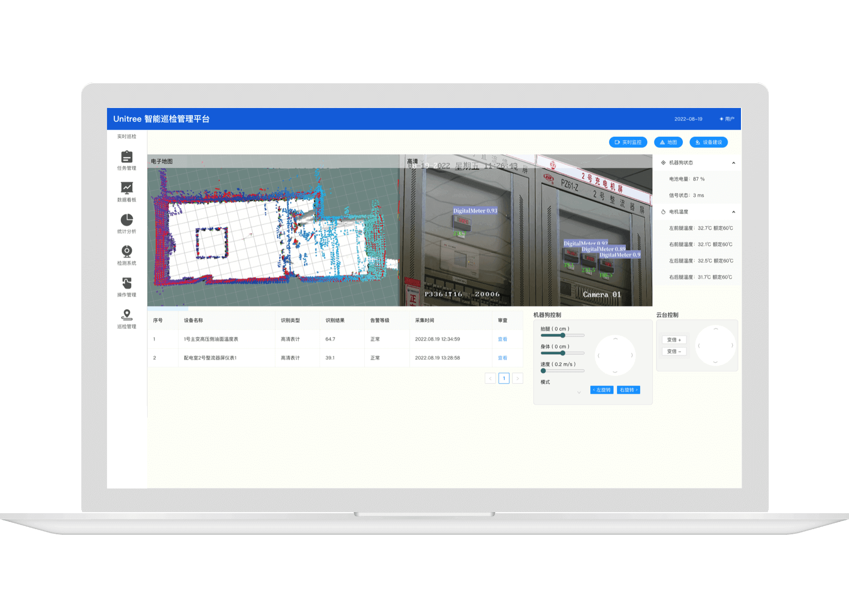Collapse the 电机温度 motor temperature section
The image size is (849, 616).
(733, 212)
